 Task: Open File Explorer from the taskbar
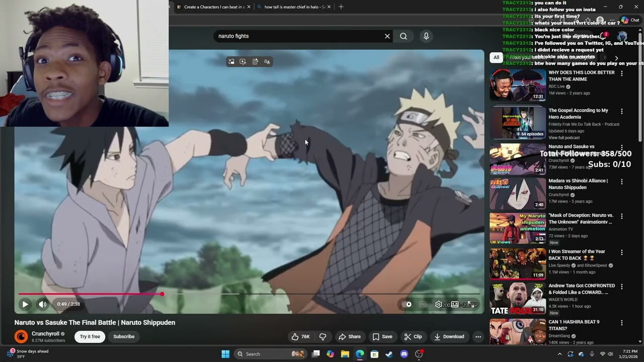click(345, 354)
